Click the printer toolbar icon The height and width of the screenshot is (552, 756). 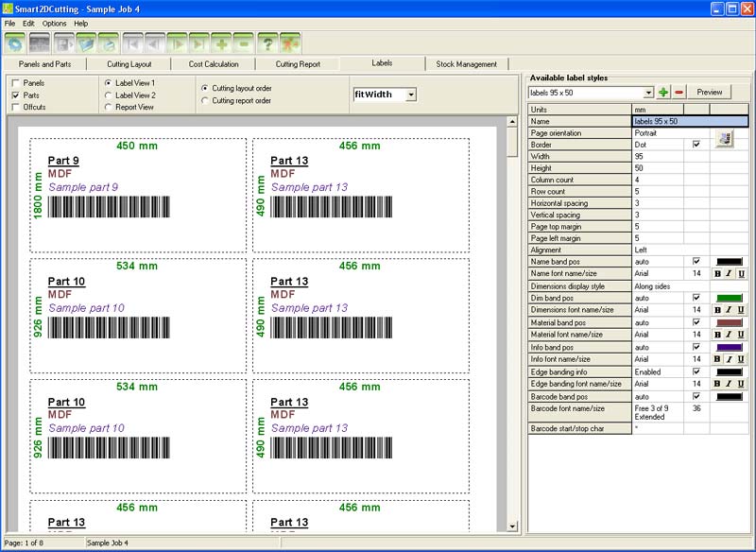[108, 43]
